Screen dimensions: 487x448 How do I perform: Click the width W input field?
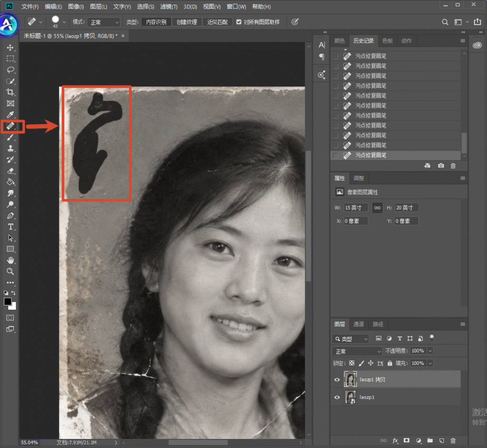pyautogui.click(x=356, y=208)
